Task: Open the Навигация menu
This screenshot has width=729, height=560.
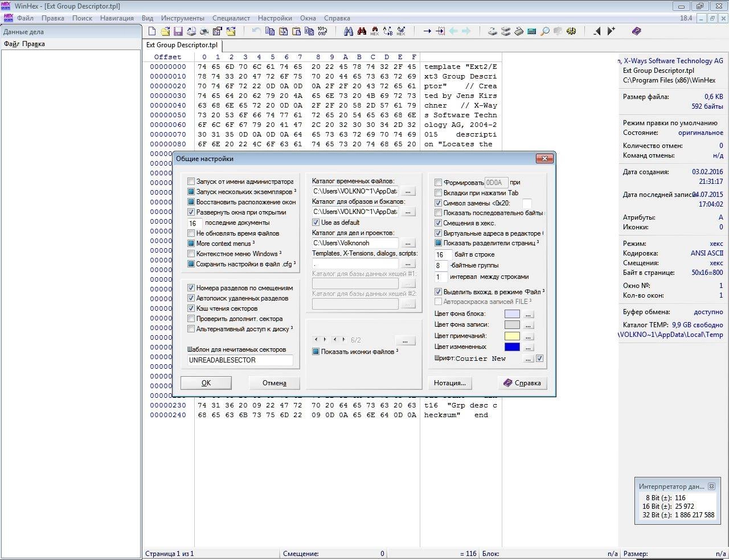Action: point(117,18)
